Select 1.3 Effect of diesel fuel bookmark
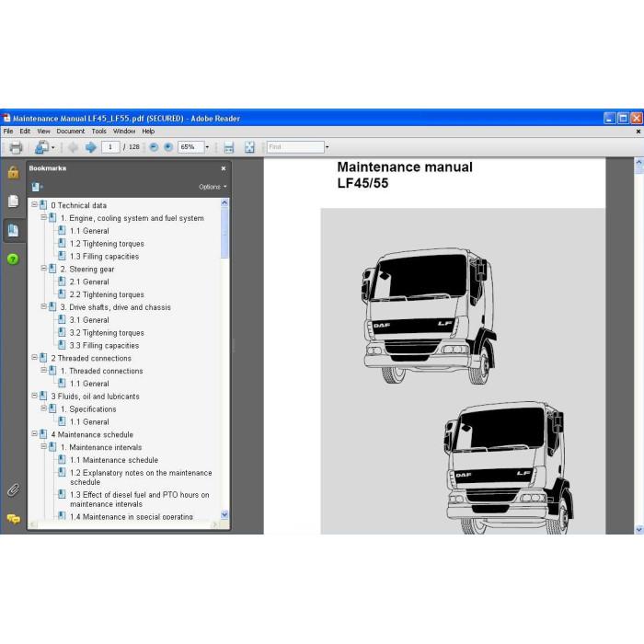 (x=140, y=499)
